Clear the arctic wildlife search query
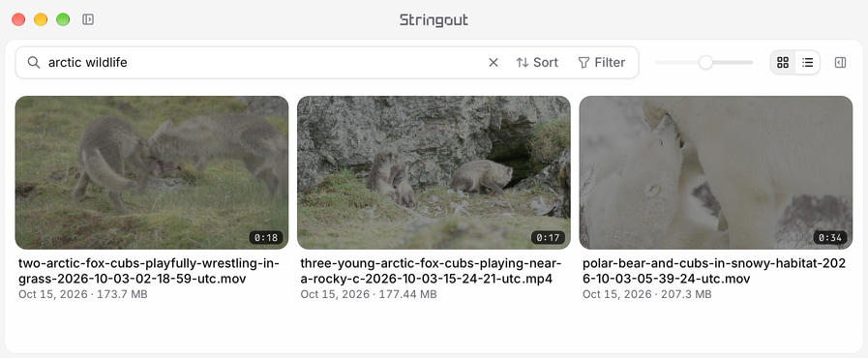This screenshot has width=868, height=358. point(494,63)
